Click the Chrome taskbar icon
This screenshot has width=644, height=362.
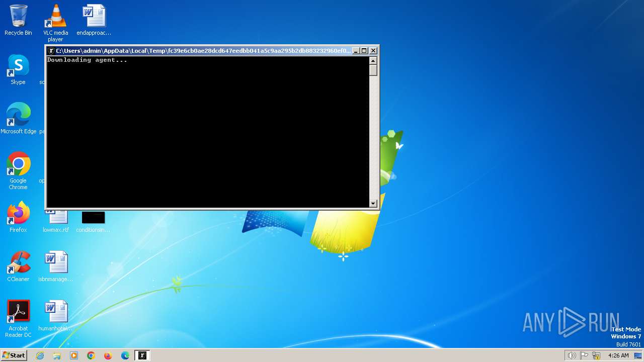91,355
